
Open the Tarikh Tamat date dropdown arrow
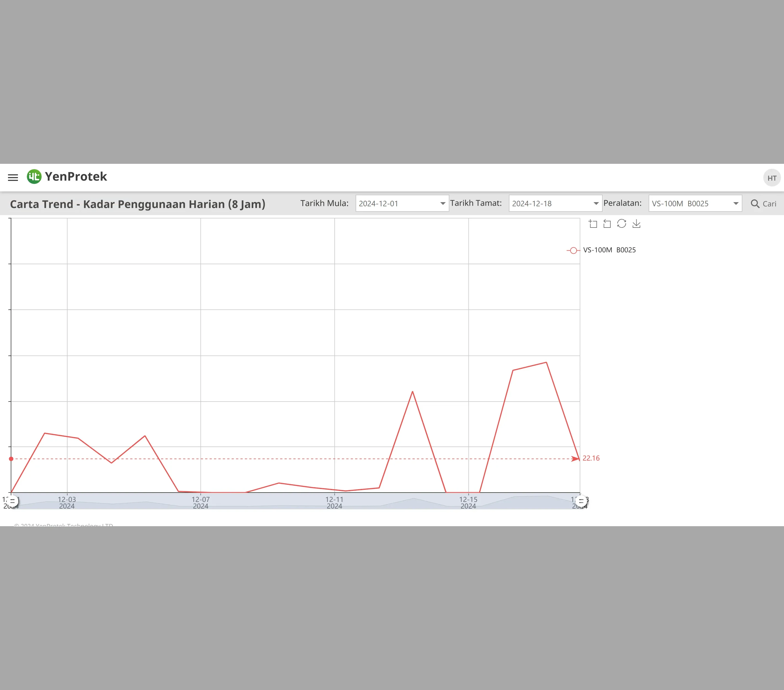pyautogui.click(x=596, y=204)
